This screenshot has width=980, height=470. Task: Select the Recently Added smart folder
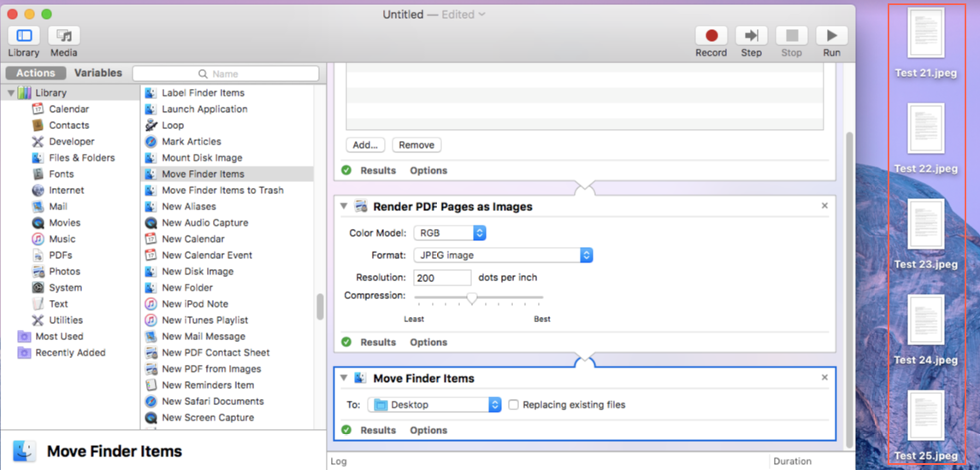(70, 353)
